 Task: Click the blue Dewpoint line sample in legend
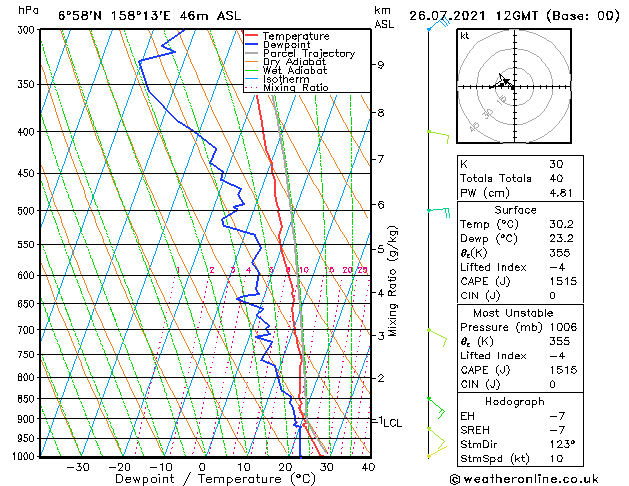point(251,45)
